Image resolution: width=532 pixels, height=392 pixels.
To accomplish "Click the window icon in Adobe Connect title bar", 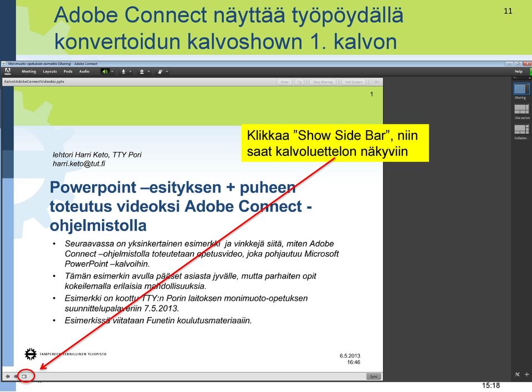I will point(4,63).
